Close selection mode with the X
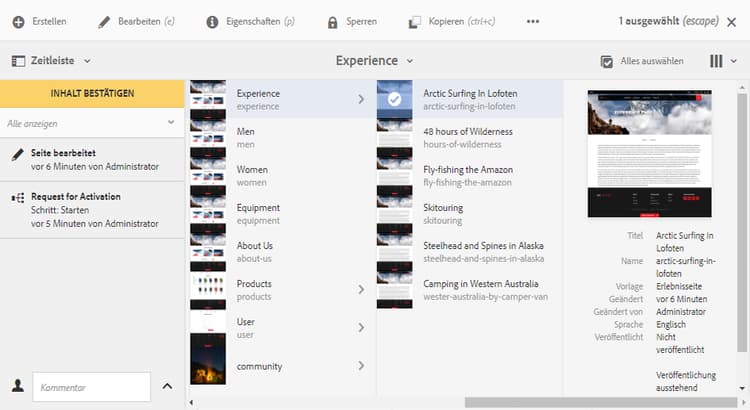The height and width of the screenshot is (410, 750). pyautogui.click(x=731, y=22)
